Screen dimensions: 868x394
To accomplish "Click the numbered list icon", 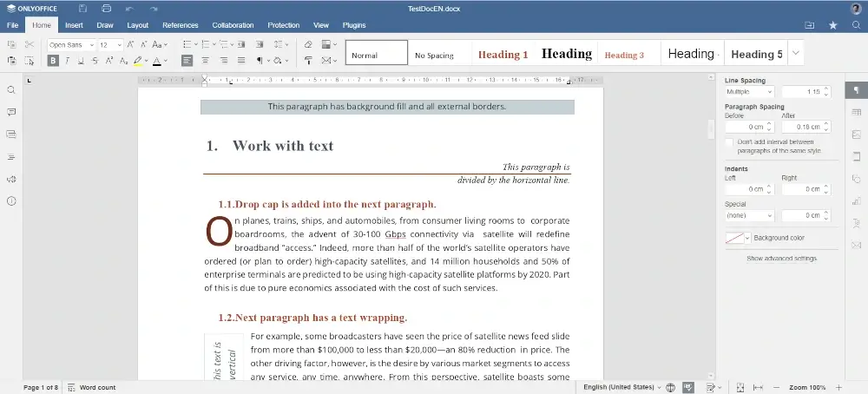I will click(206, 45).
